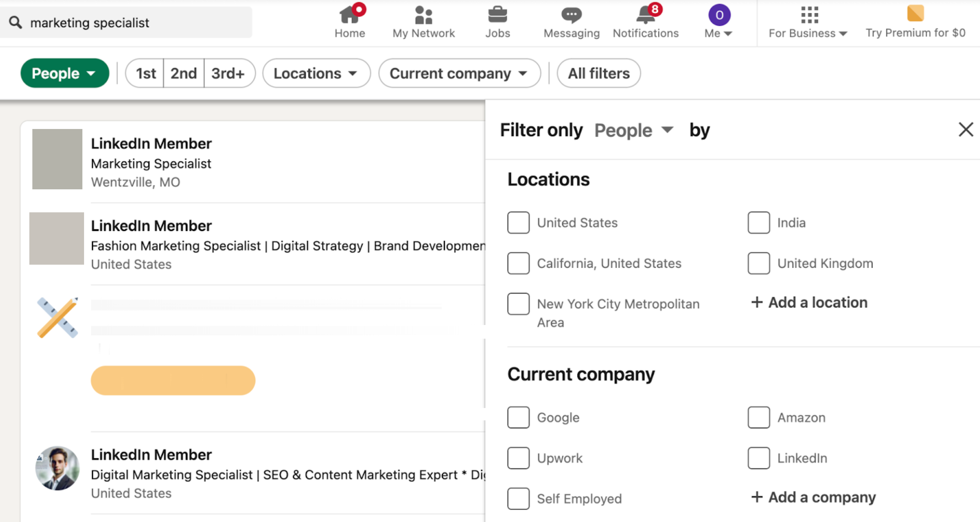Check the India location box
The image size is (980, 522).
click(759, 222)
